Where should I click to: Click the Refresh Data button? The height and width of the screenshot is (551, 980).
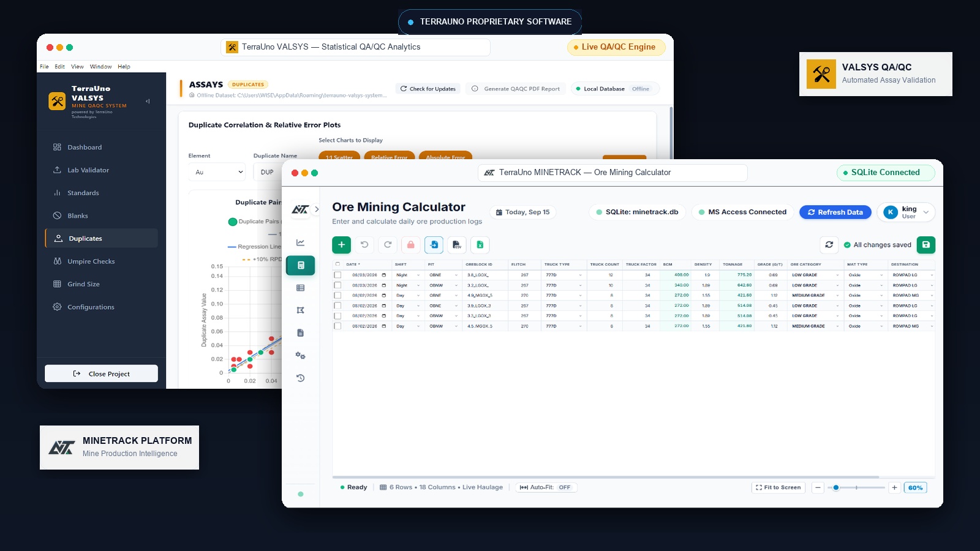click(x=835, y=212)
